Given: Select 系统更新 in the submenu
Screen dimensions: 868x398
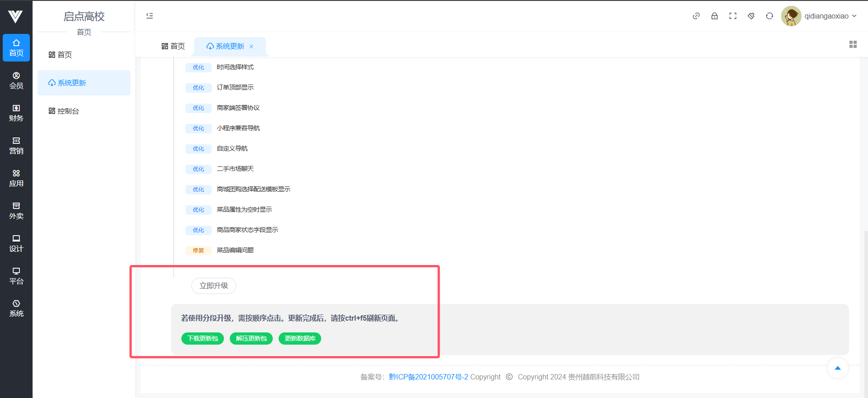Looking at the screenshot, I should click(x=71, y=83).
